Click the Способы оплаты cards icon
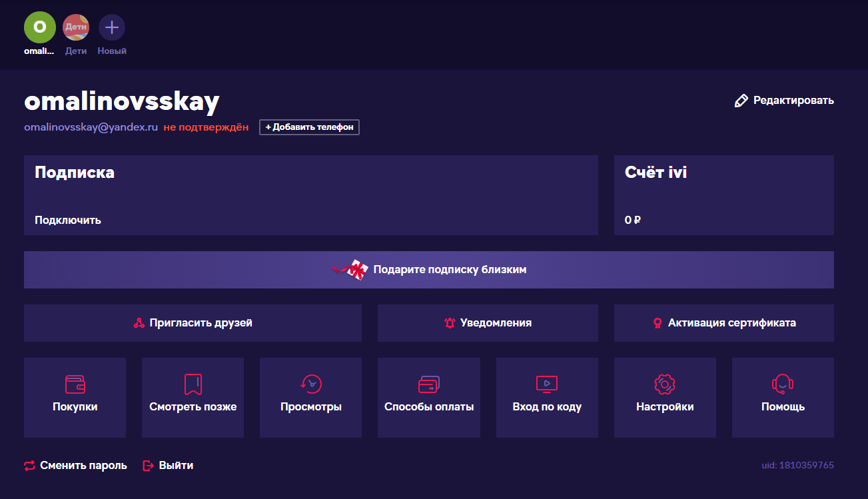 click(x=429, y=384)
